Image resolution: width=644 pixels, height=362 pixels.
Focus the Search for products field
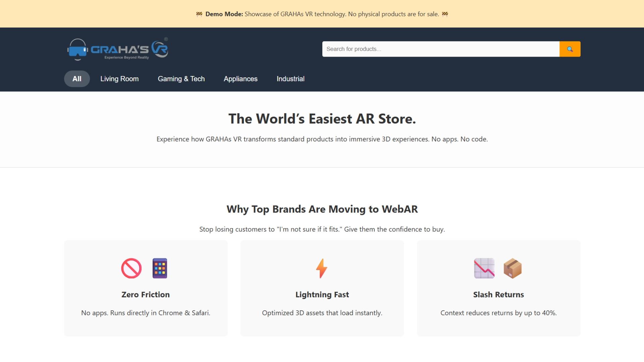[x=440, y=49]
